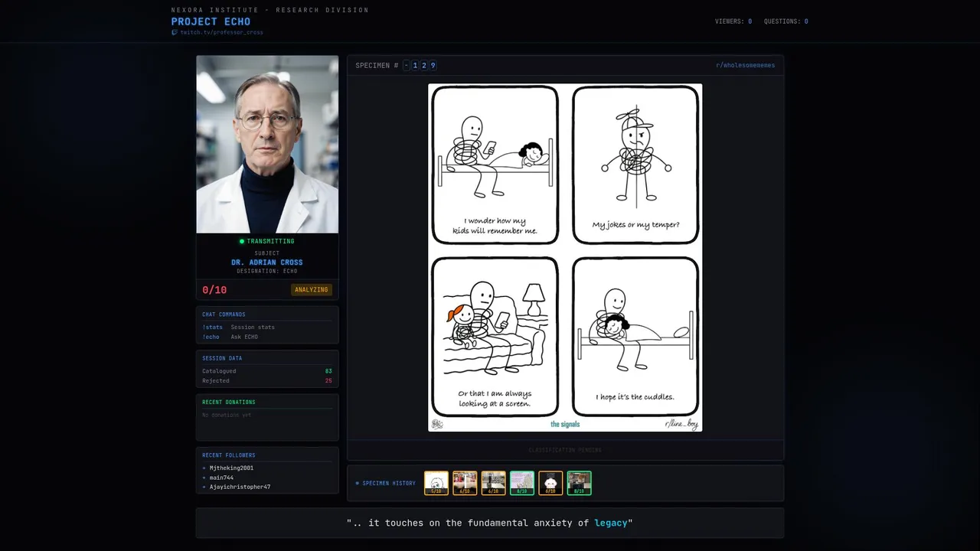The width and height of the screenshot is (980, 551).
Task: Open the twitch.tv/professor_cross link
Action: click(x=221, y=33)
